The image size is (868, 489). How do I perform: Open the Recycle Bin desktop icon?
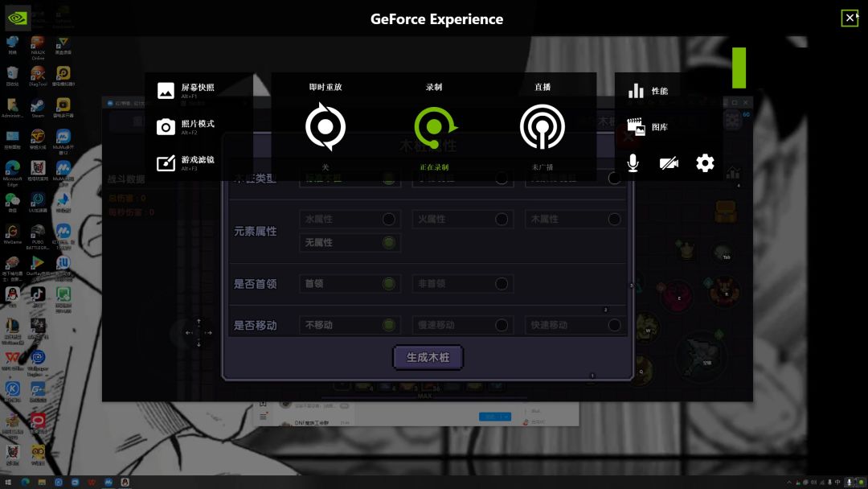tap(12, 76)
